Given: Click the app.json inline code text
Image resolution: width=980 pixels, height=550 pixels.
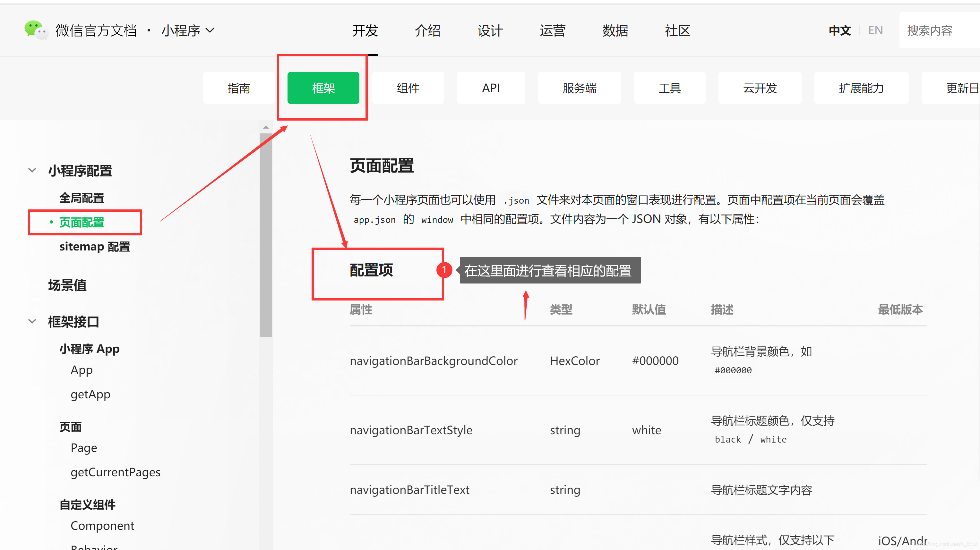Looking at the screenshot, I should pos(374,220).
